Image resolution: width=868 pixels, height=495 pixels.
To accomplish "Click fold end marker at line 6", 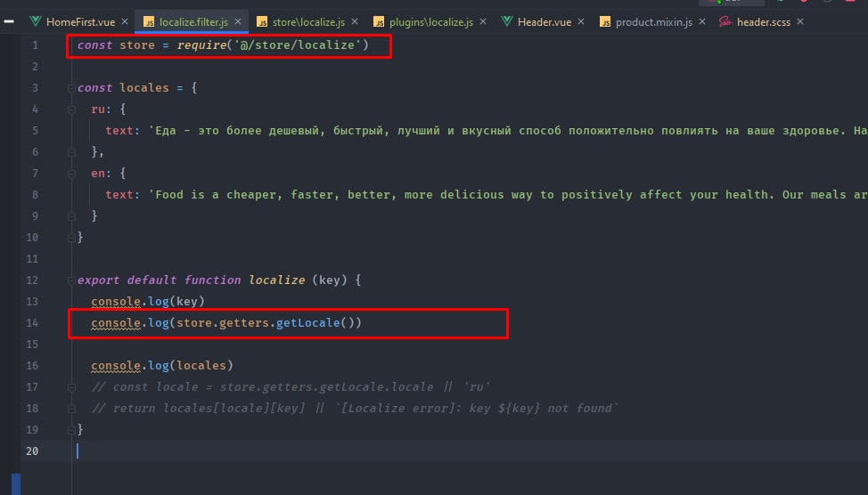I will click(x=71, y=152).
